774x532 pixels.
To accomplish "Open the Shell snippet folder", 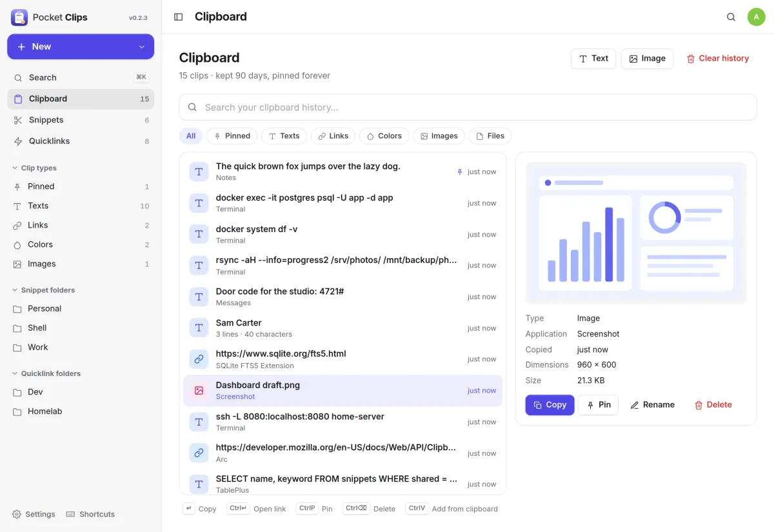I will (81, 328).
